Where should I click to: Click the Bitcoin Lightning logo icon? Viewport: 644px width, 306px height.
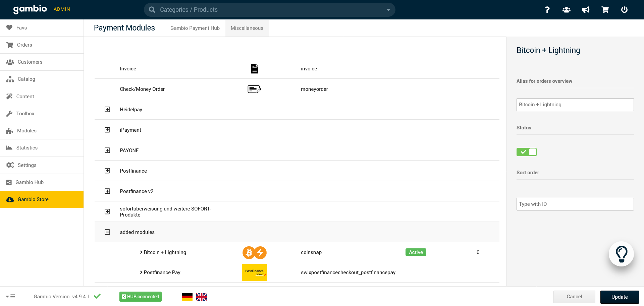[255, 252]
